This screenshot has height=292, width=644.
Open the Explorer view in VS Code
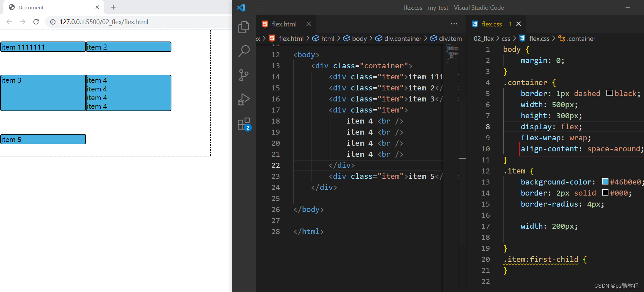click(x=244, y=27)
